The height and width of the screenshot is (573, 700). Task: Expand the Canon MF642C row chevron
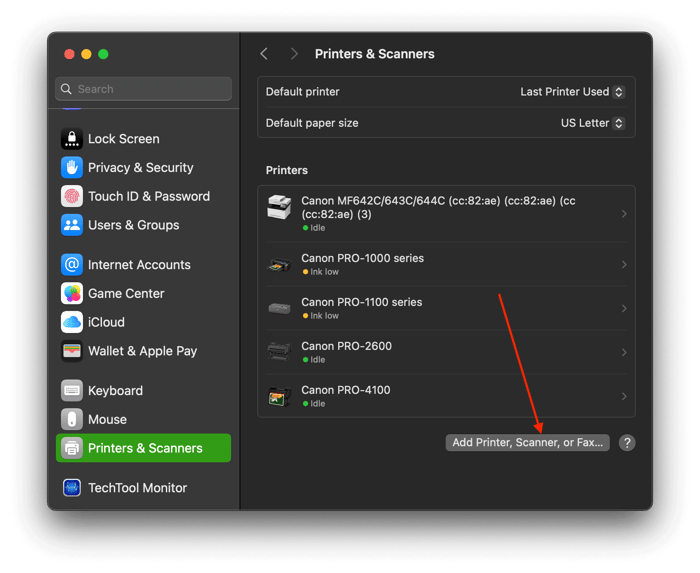click(x=624, y=214)
